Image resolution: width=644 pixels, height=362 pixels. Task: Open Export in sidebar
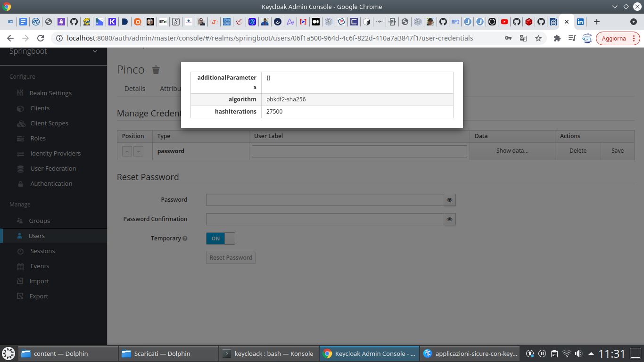(39, 296)
